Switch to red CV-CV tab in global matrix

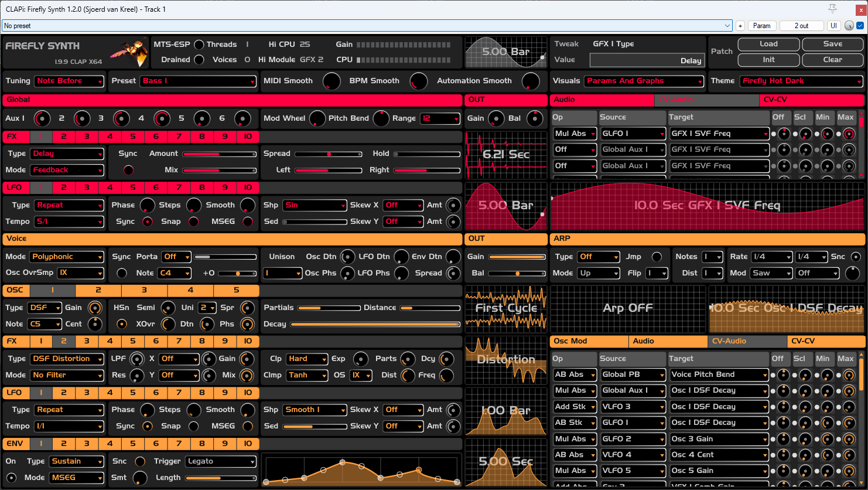[812, 100]
